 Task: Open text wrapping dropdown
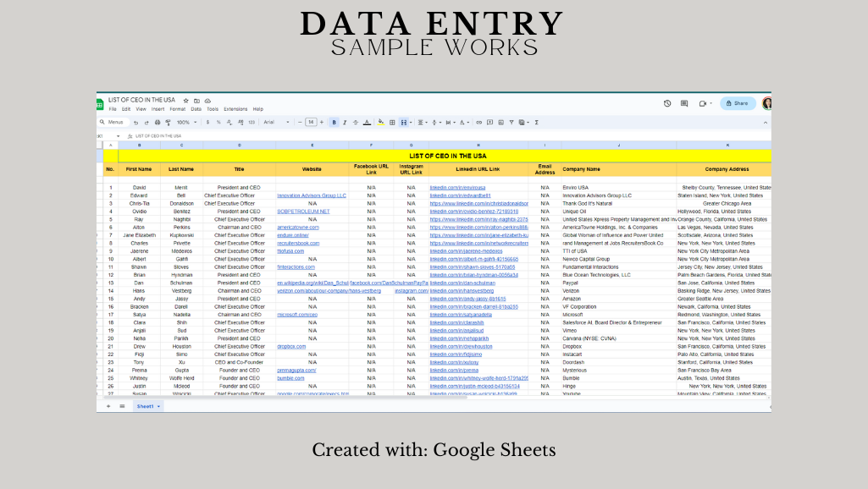tap(449, 122)
